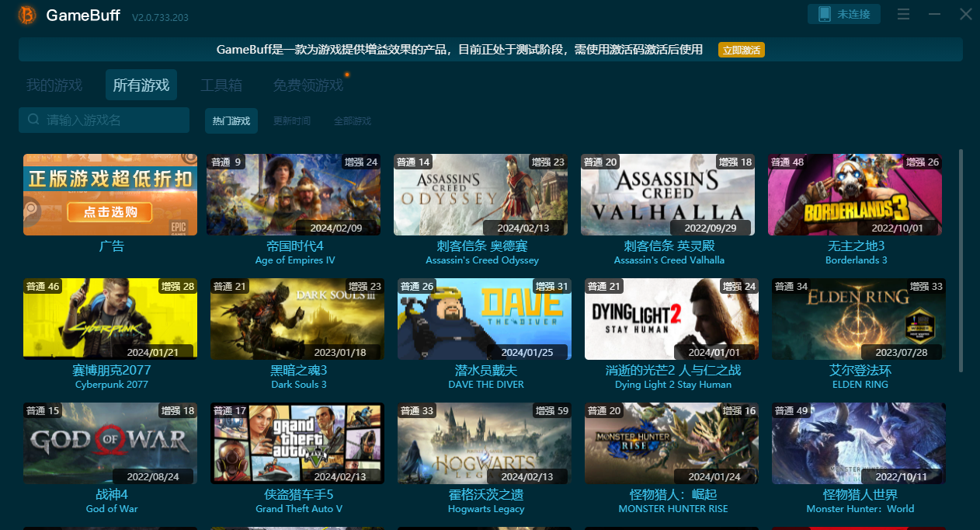Close the GameBuff window

coord(965,14)
